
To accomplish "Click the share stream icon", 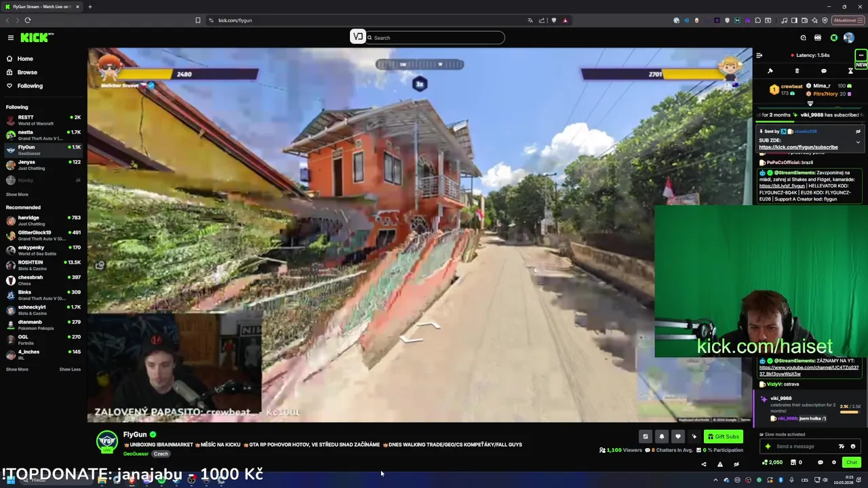I will (704, 464).
